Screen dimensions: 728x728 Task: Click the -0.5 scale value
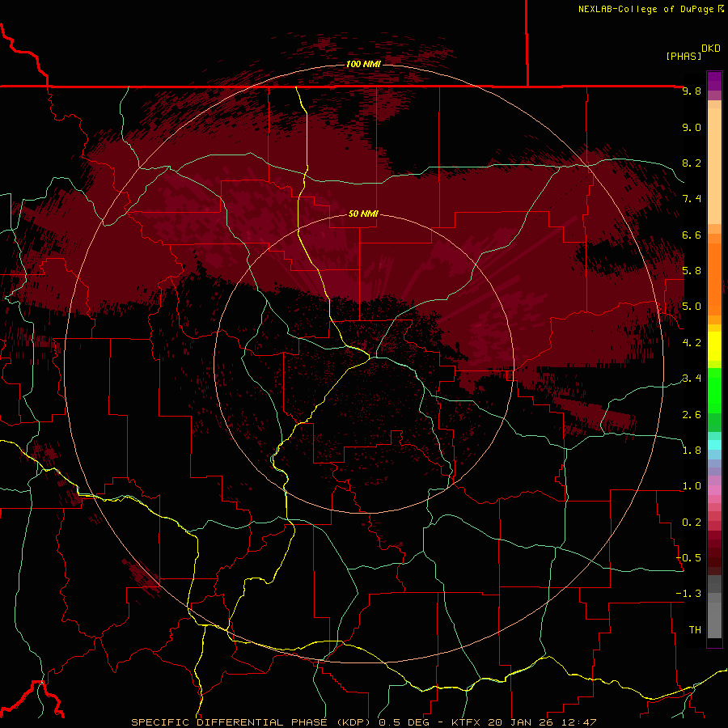[688, 558]
